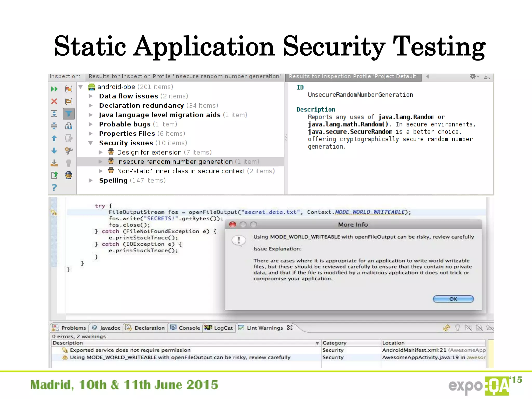This screenshot has width=532, height=399.
Task: Open the gear options dropdown in inspection header
Action: [474, 76]
